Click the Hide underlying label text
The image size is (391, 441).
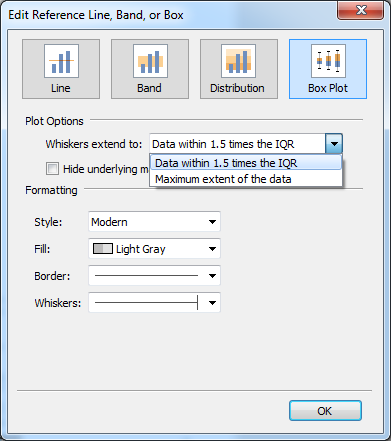point(106,169)
